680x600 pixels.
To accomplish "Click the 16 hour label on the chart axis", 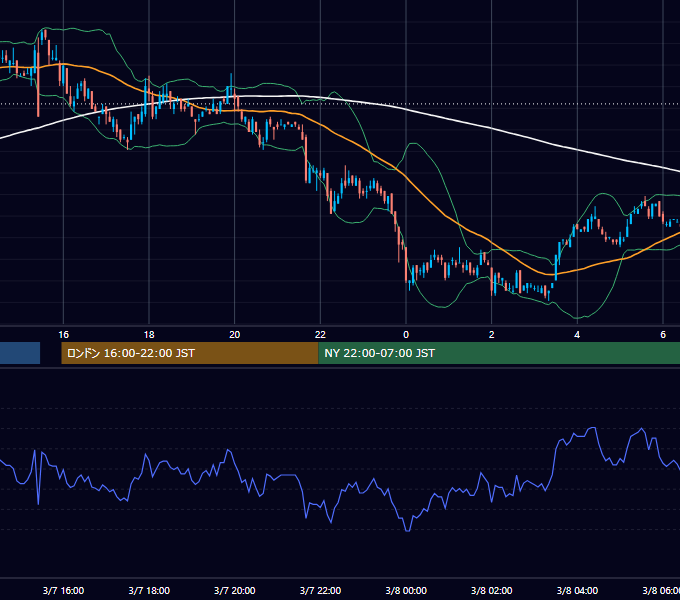I will pos(63,334).
